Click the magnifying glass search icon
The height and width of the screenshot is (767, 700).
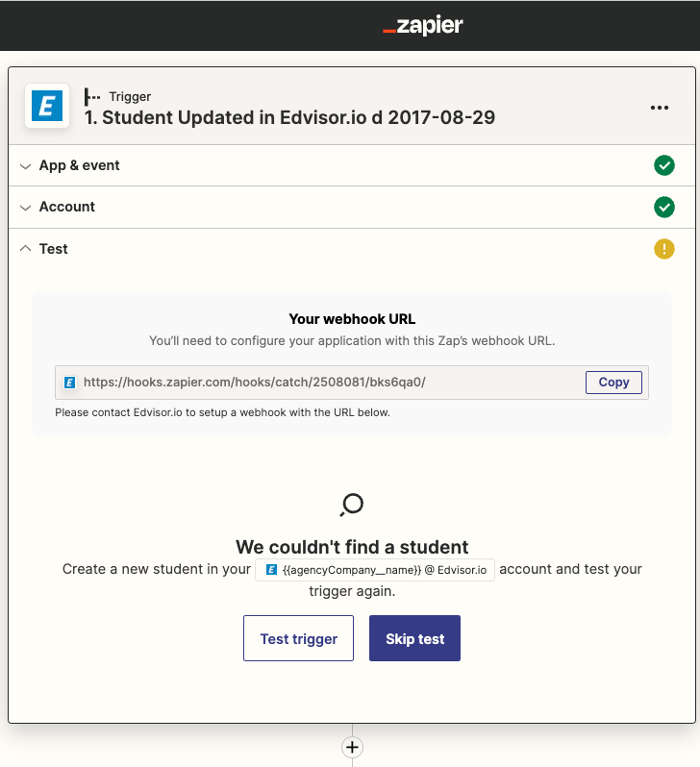pyautogui.click(x=352, y=505)
